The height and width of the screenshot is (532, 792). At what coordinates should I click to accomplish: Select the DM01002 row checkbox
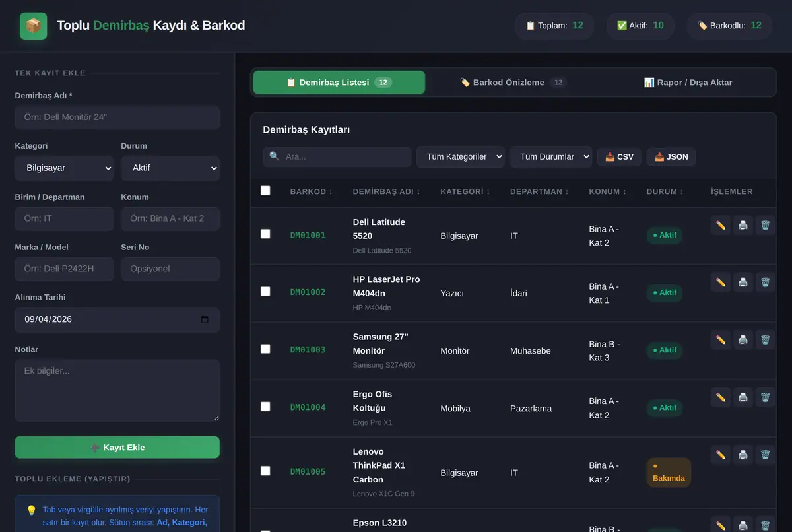pyautogui.click(x=265, y=291)
